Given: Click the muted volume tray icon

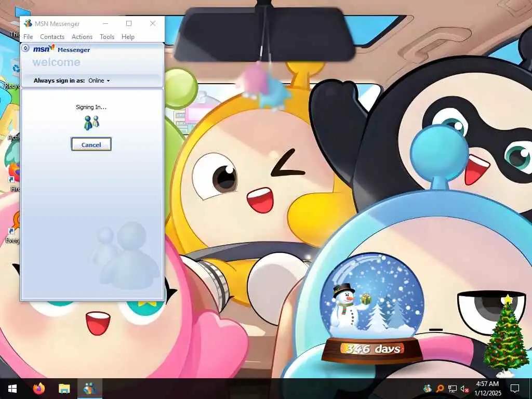Looking at the screenshot, I should (464, 389).
